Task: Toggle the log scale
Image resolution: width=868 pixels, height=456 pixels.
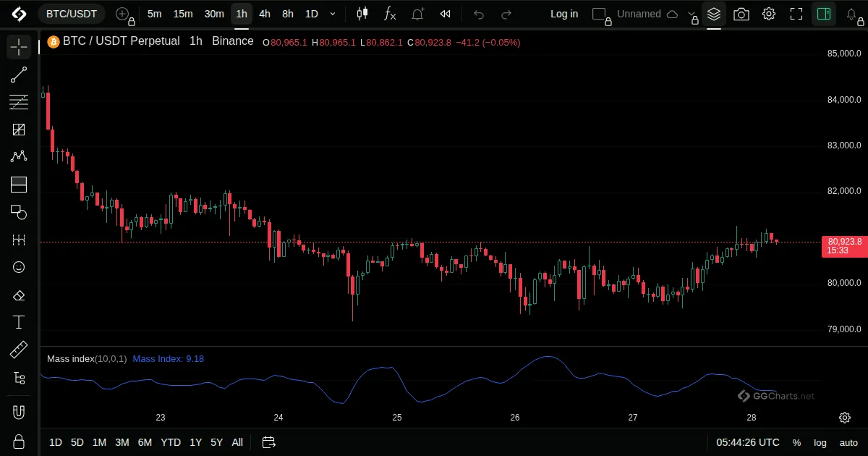Action: (x=820, y=442)
